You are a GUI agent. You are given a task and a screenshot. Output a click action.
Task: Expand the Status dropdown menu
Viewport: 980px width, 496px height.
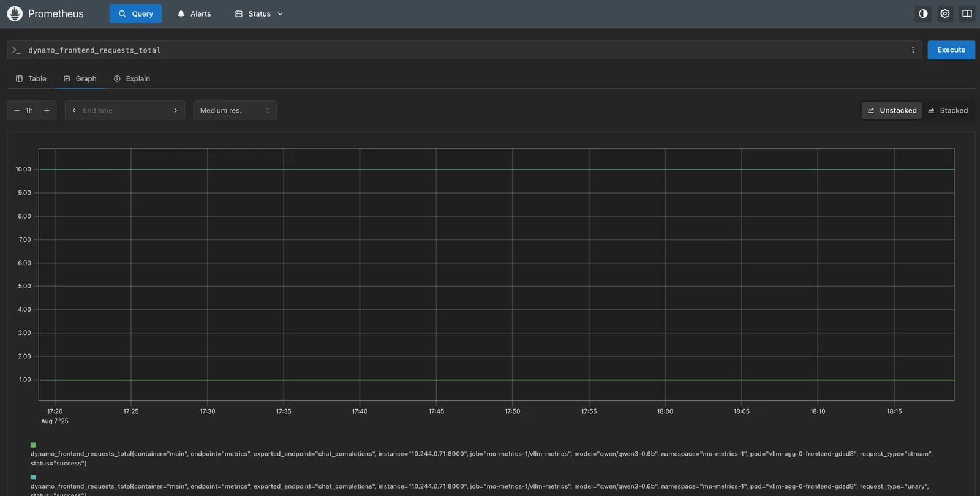coord(260,13)
